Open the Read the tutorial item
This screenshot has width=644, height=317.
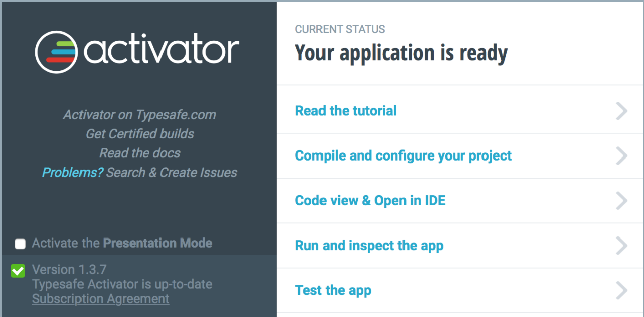pos(346,111)
